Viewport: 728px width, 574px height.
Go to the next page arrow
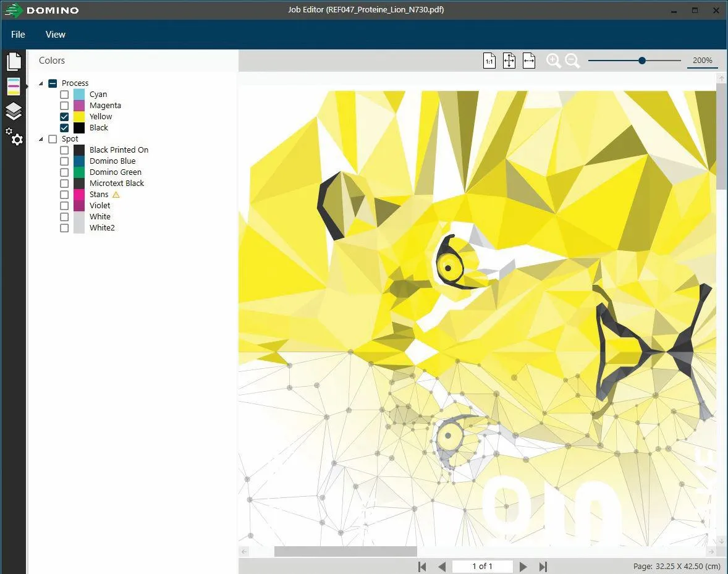pos(523,567)
